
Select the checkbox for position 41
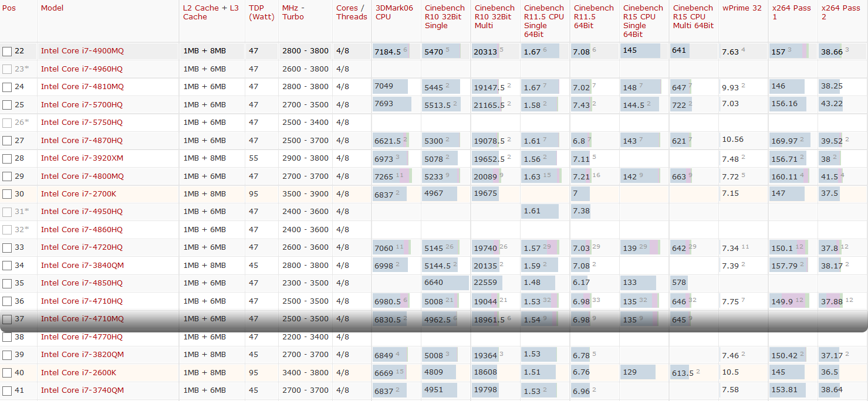[7, 391]
